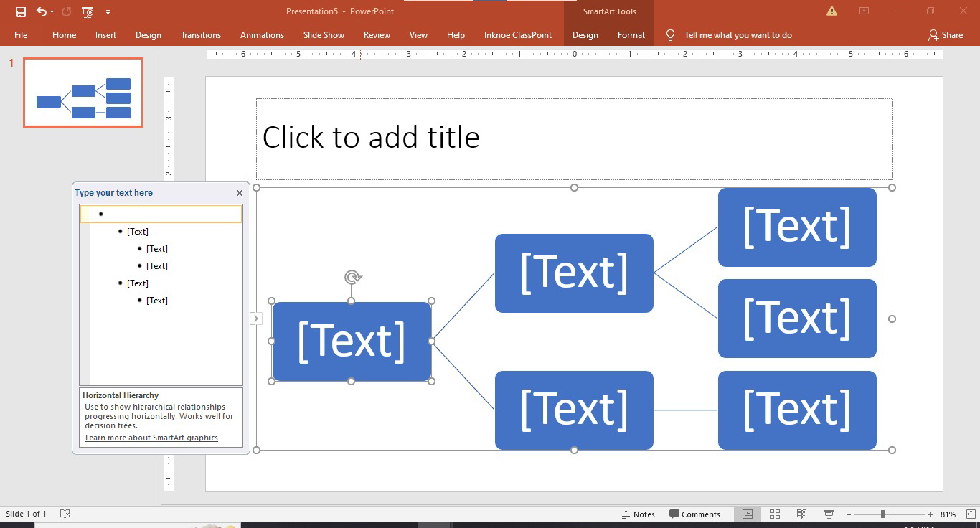The image size is (980, 528).
Task: Start slide show from beginning icon
Action: click(x=88, y=11)
